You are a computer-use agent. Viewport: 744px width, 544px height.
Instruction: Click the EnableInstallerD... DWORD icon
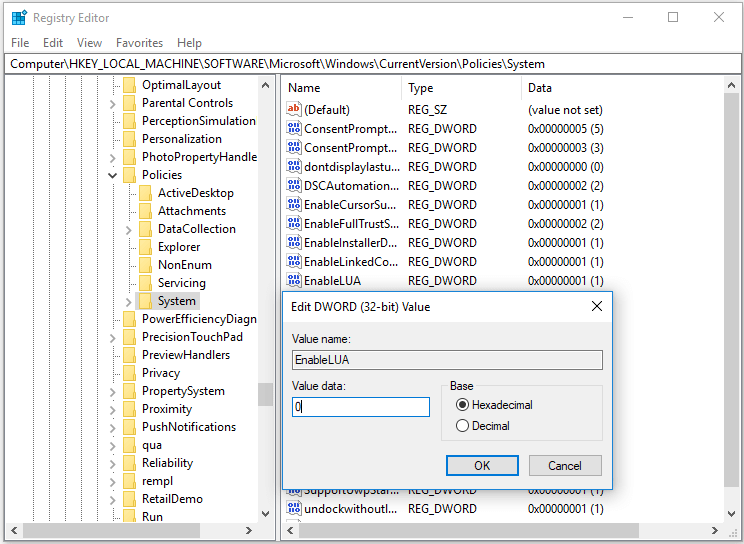point(294,242)
